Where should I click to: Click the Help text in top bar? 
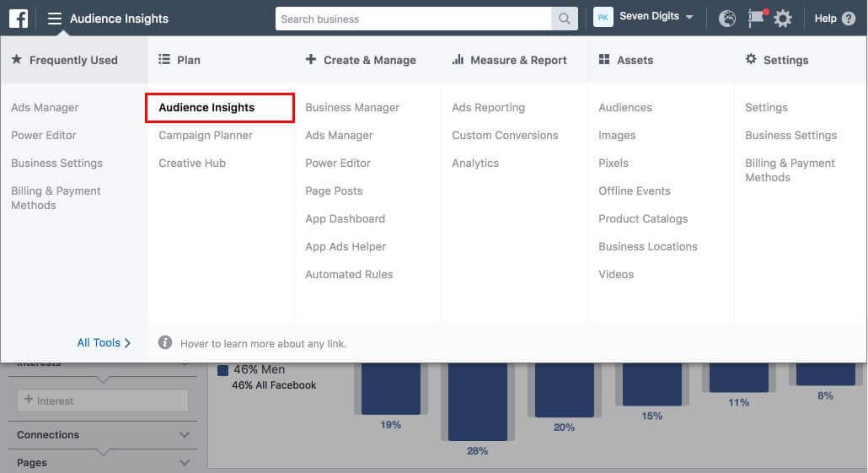[825, 19]
